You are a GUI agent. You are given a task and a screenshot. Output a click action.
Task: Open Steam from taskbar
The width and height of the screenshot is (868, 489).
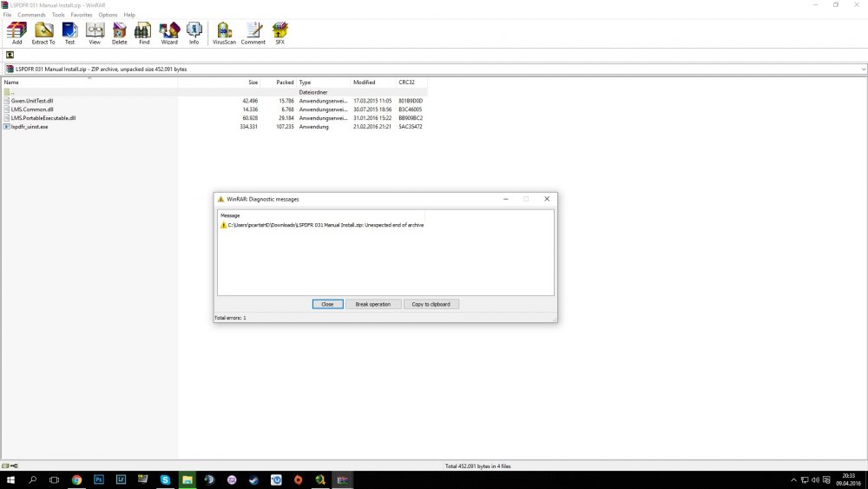coord(253,480)
